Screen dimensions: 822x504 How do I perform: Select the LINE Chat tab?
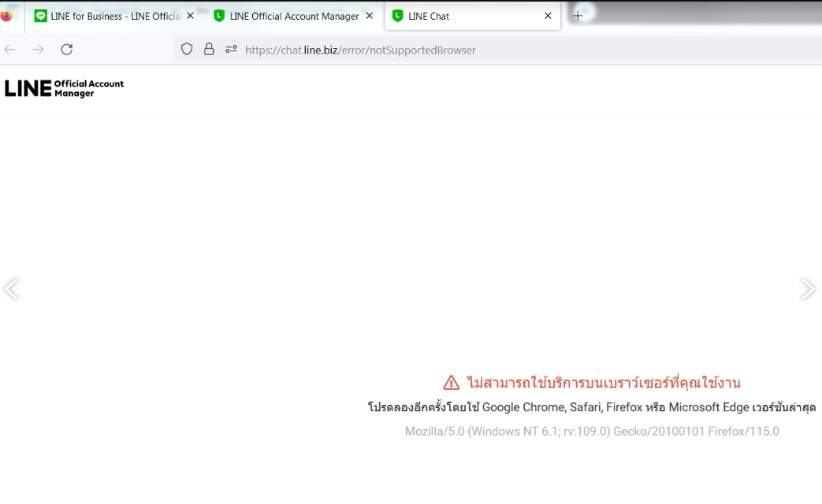coord(472,17)
